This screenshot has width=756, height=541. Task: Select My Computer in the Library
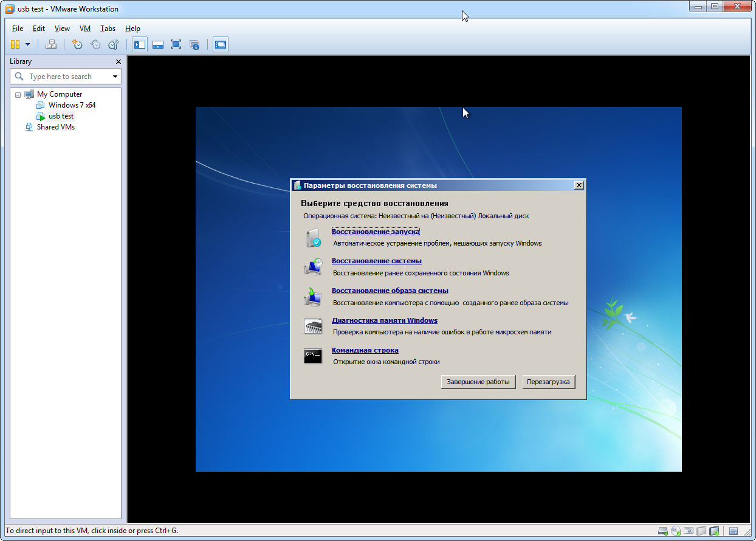coord(60,94)
